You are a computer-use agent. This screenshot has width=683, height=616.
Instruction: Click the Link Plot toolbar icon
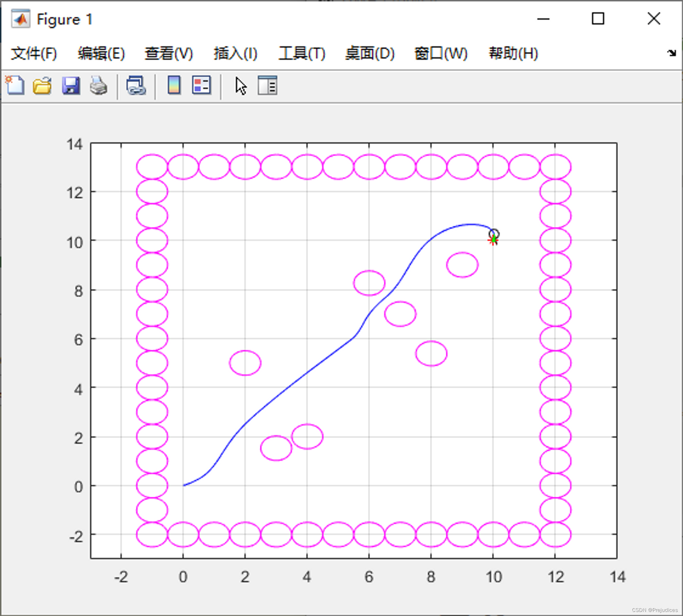(x=136, y=85)
